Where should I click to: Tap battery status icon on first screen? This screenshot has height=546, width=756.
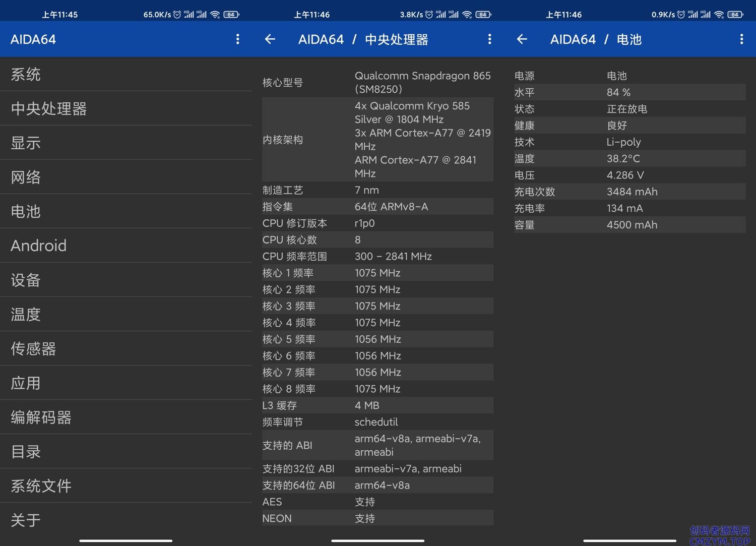[231, 15]
